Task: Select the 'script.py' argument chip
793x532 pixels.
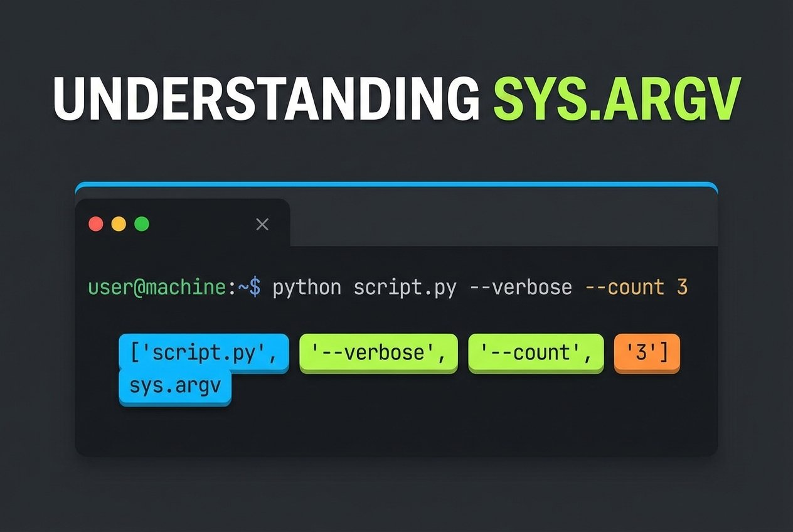Action: tap(203, 352)
